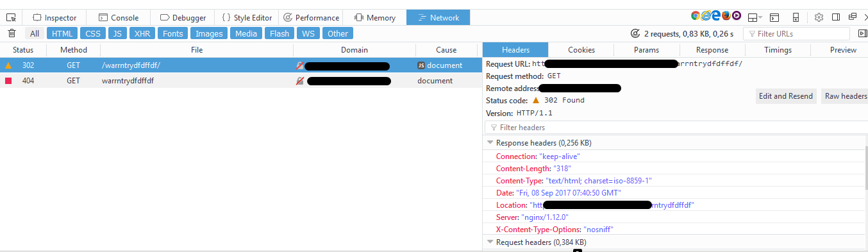Switch to the Performance tab
868x252 pixels.
point(312,17)
